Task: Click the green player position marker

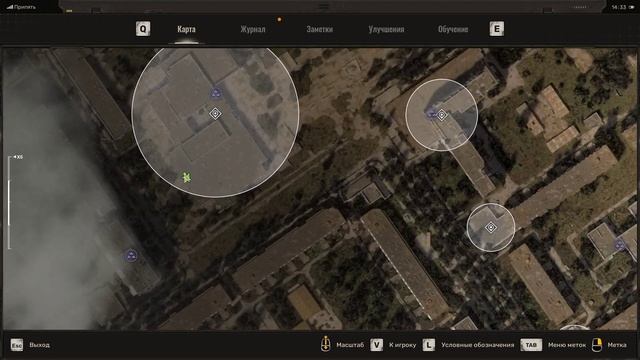Action: pos(187,177)
